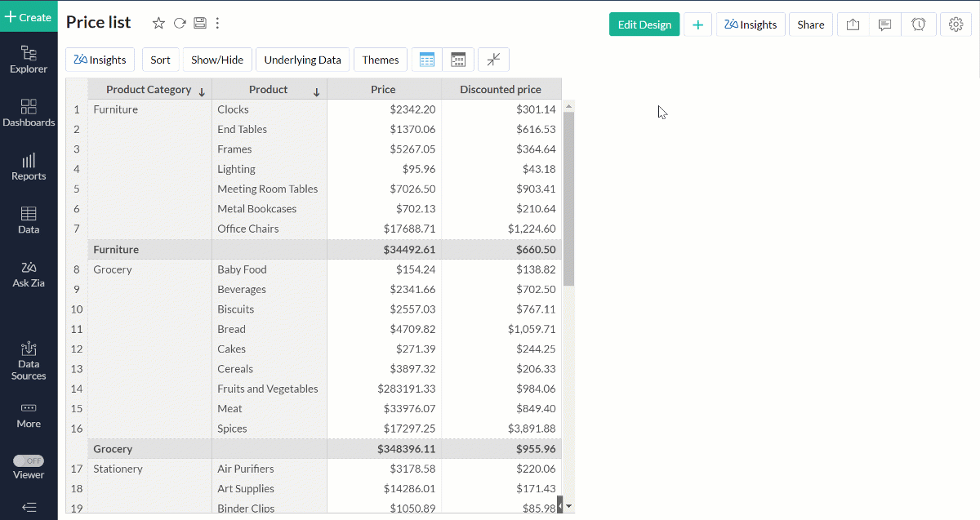Image resolution: width=980 pixels, height=520 pixels.
Task: Click the alarm clock alert icon
Action: coord(918,24)
